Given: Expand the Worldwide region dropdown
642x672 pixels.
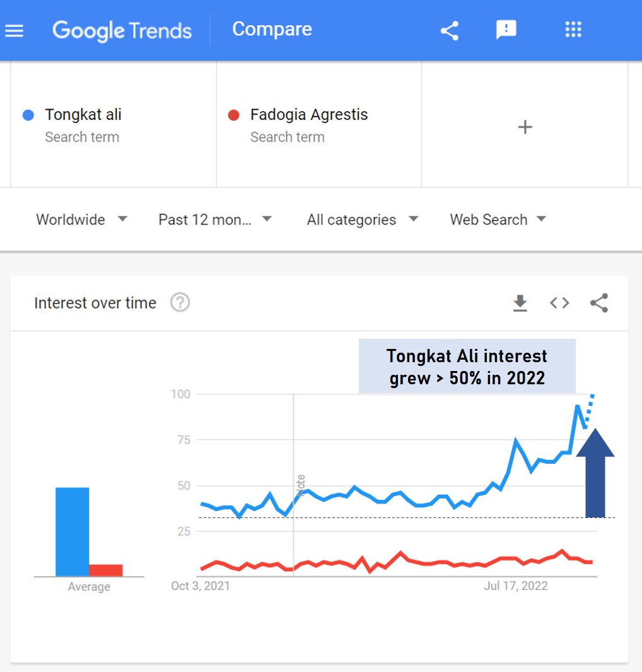Looking at the screenshot, I should (x=82, y=220).
